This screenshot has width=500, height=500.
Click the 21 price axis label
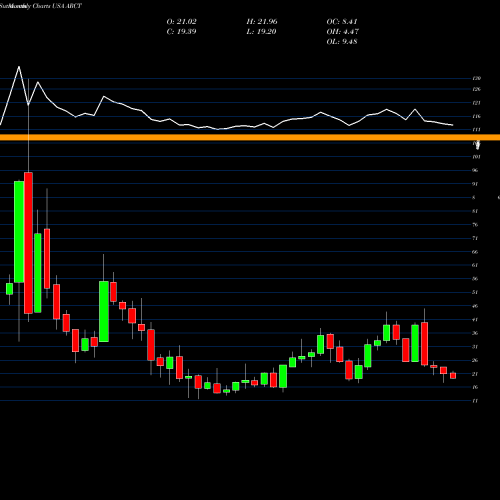coord(475,374)
